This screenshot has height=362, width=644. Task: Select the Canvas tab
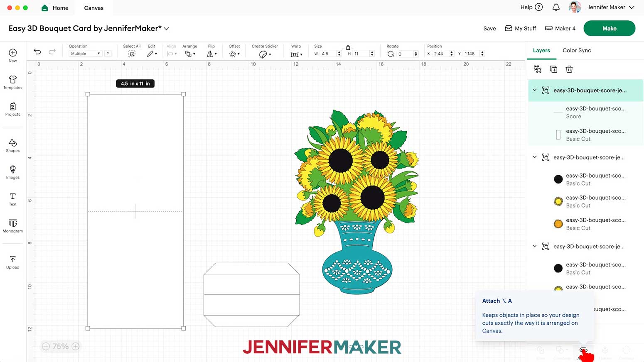click(94, 8)
